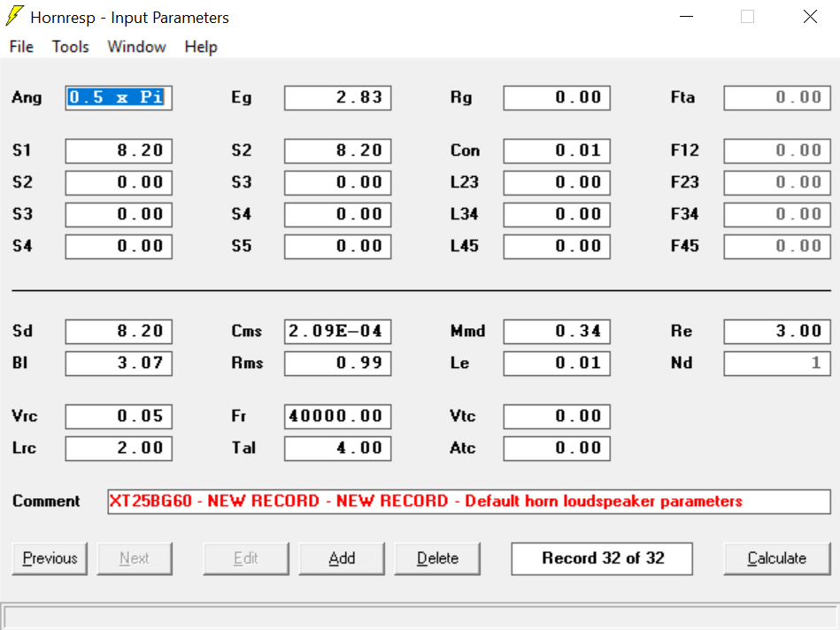This screenshot has height=630, width=840.
Task: Click the Calculate button
Action: pyautogui.click(x=777, y=558)
